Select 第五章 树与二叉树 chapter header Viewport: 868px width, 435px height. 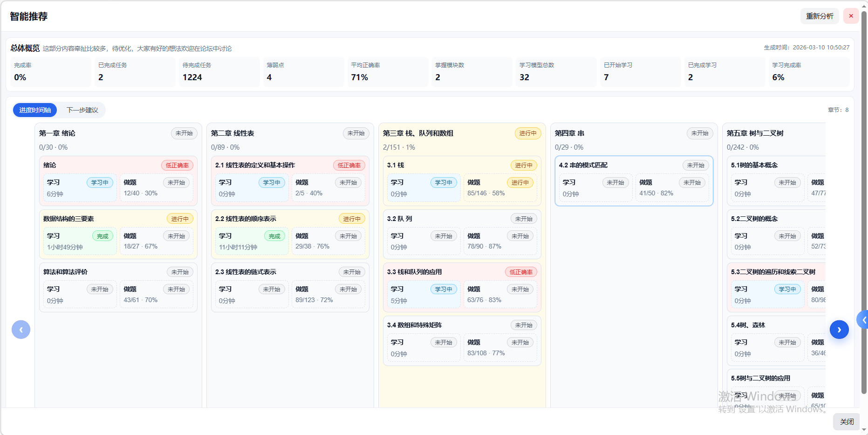click(755, 133)
